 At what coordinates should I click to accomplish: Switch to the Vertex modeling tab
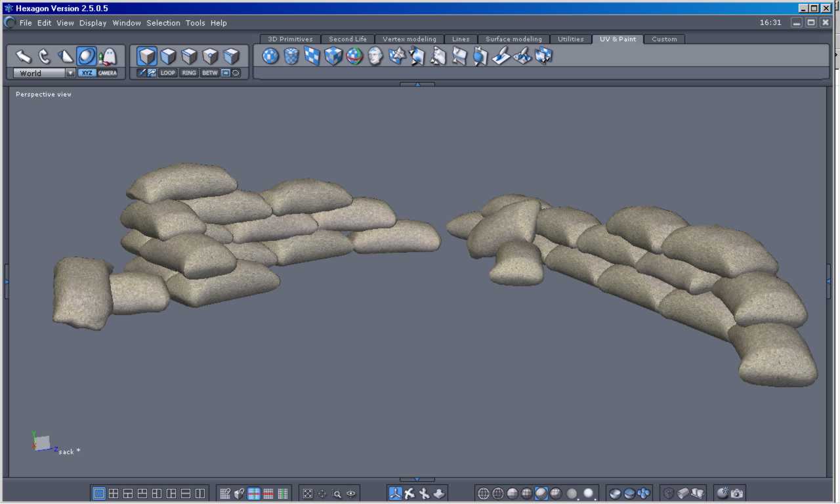[x=409, y=39]
